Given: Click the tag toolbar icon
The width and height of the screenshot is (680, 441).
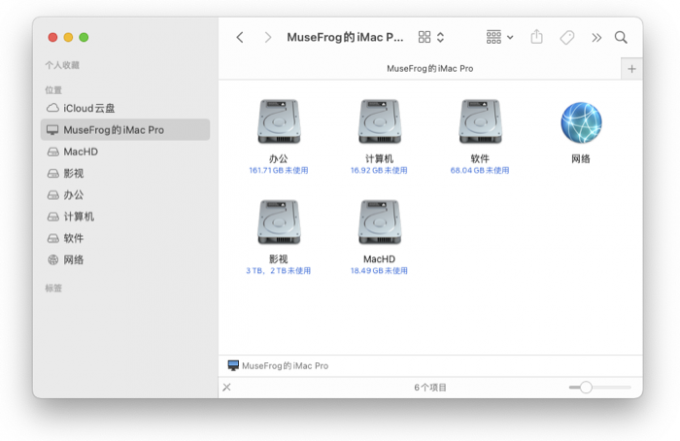Looking at the screenshot, I should point(567,37).
